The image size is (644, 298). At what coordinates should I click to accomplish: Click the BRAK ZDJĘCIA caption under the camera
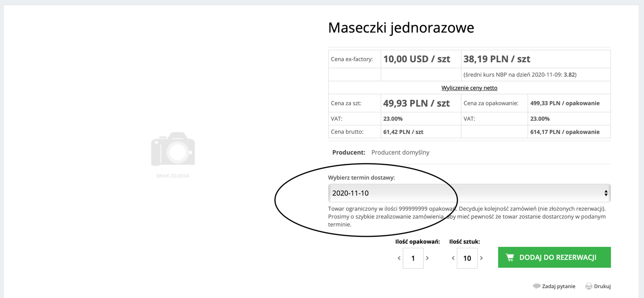point(173,176)
